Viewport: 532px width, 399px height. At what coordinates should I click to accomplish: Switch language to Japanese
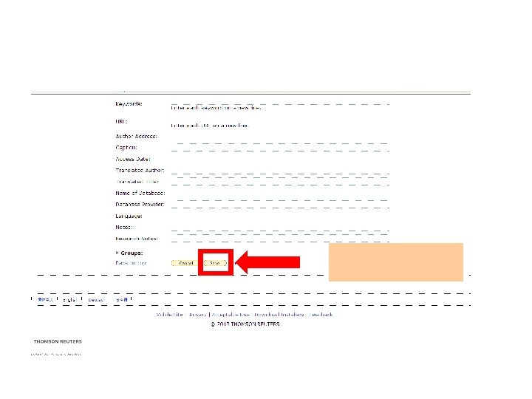(122, 299)
